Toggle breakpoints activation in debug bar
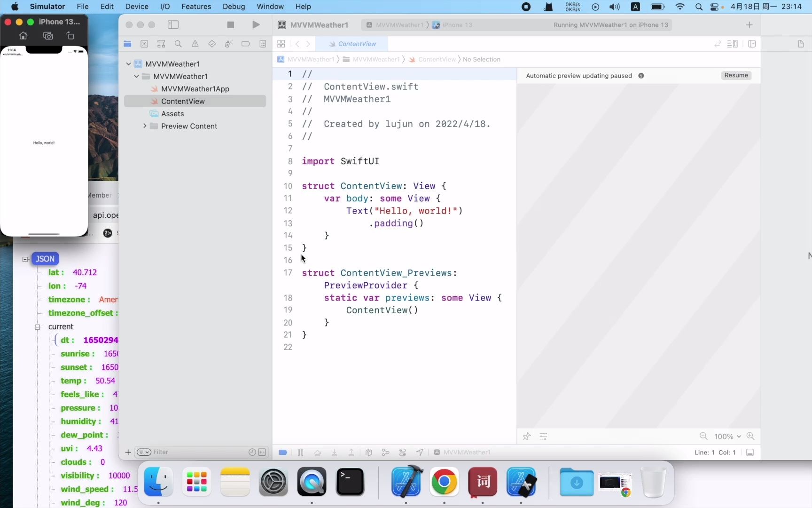Screen dimensions: 812x508 pyautogui.click(x=283, y=452)
